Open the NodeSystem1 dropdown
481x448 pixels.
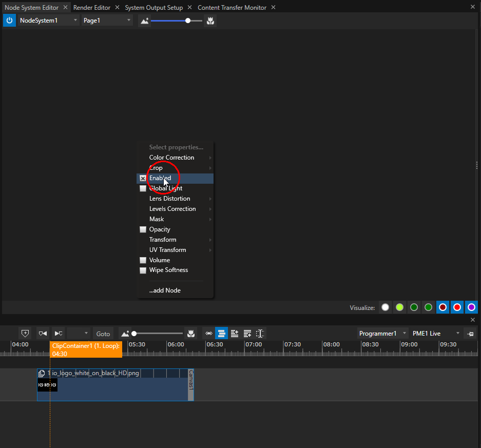[48, 21]
